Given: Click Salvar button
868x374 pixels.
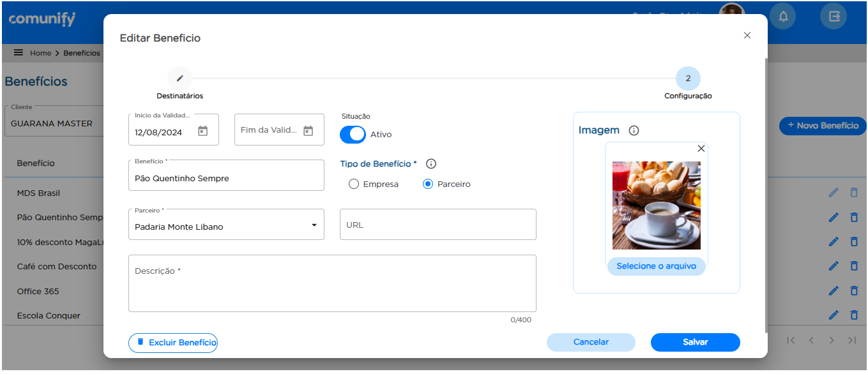Looking at the screenshot, I should tap(695, 342).
